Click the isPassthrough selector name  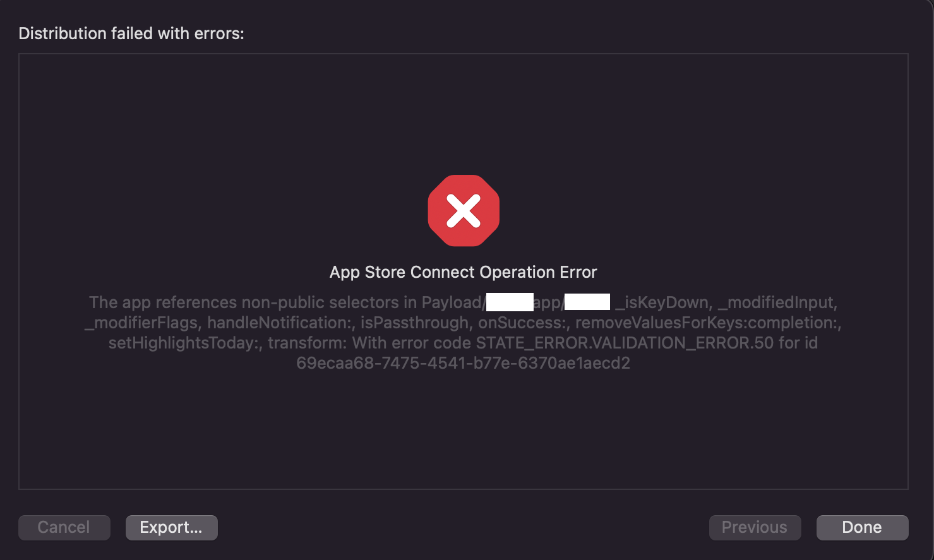coord(414,323)
